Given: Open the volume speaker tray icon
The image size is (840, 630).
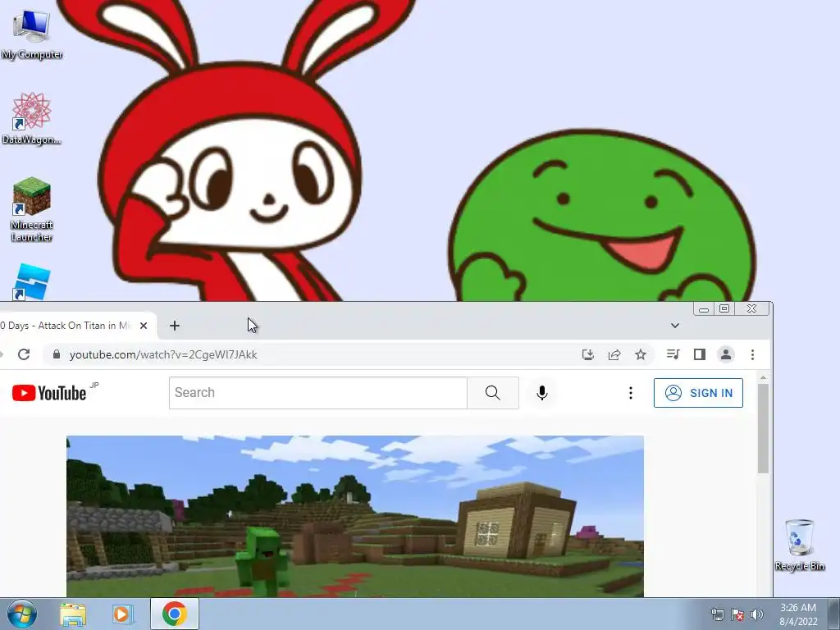Looking at the screenshot, I should [x=757, y=614].
